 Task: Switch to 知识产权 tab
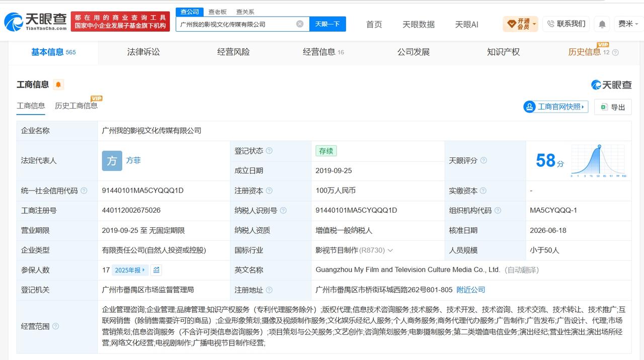pos(504,52)
